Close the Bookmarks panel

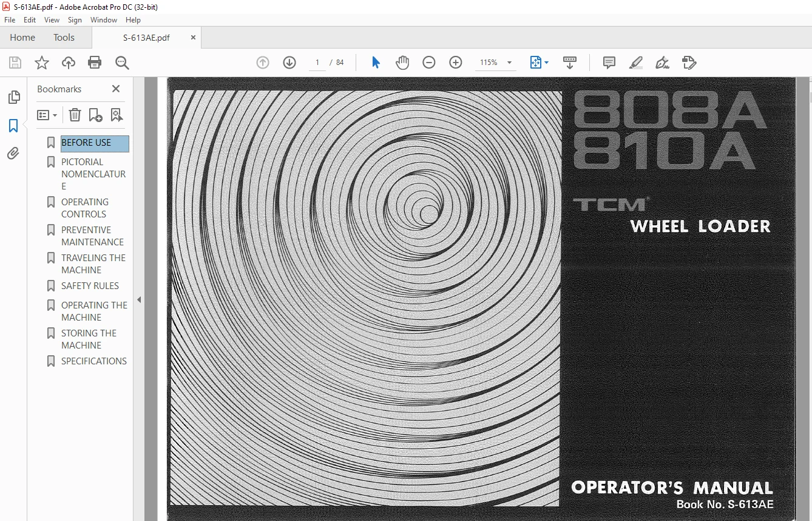(116, 89)
